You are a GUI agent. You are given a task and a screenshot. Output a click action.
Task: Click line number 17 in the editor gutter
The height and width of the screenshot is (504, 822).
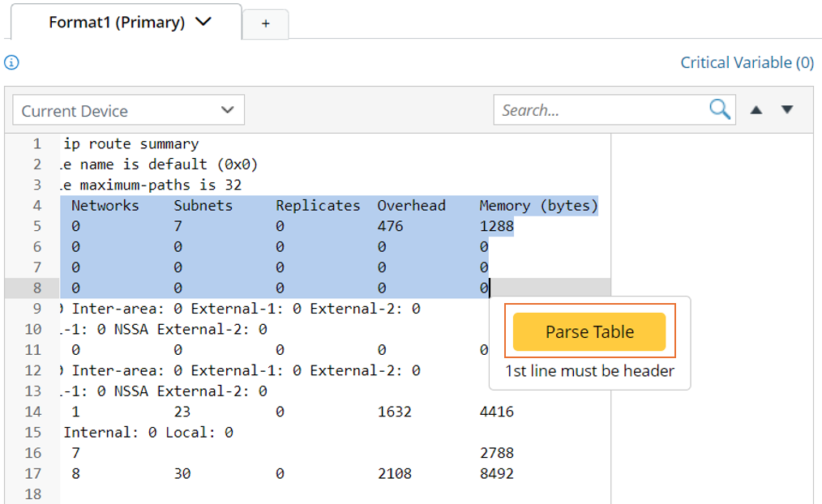pyautogui.click(x=35, y=473)
